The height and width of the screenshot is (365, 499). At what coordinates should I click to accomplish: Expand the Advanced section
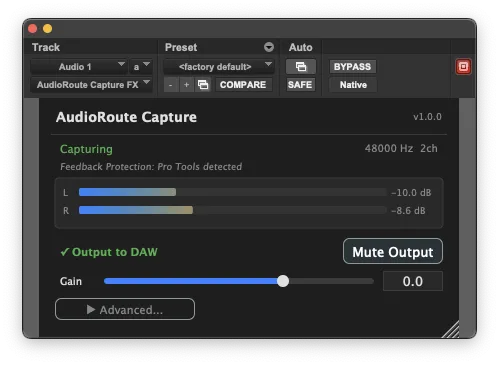125,309
